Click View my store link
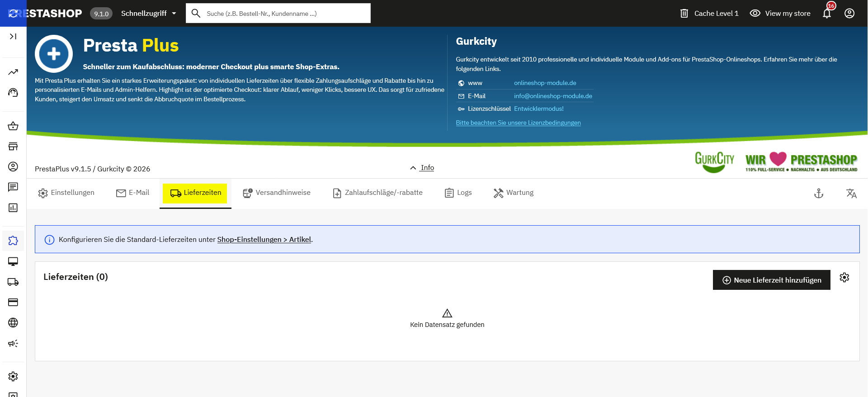The width and height of the screenshot is (868, 397). [780, 13]
